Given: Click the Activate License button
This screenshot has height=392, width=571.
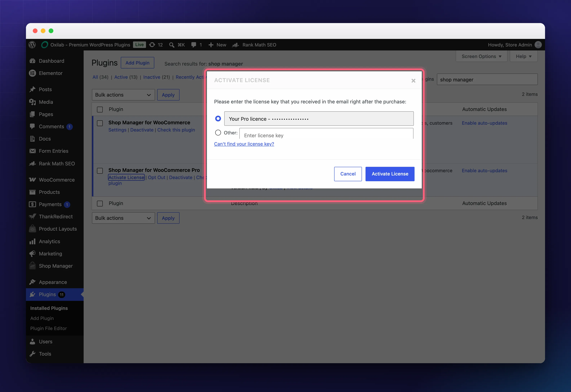Looking at the screenshot, I should [390, 174].
